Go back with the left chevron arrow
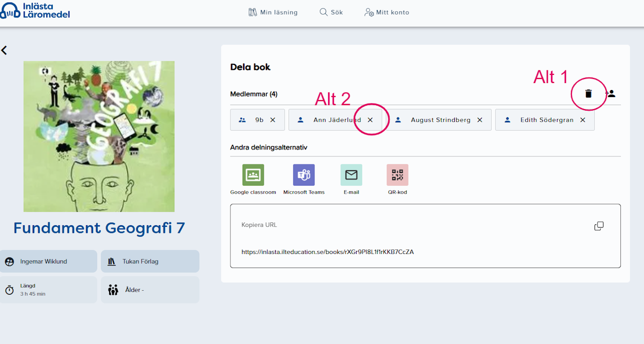Image resolution: width=644 pixels, height=344 pixels. (4, 50)
